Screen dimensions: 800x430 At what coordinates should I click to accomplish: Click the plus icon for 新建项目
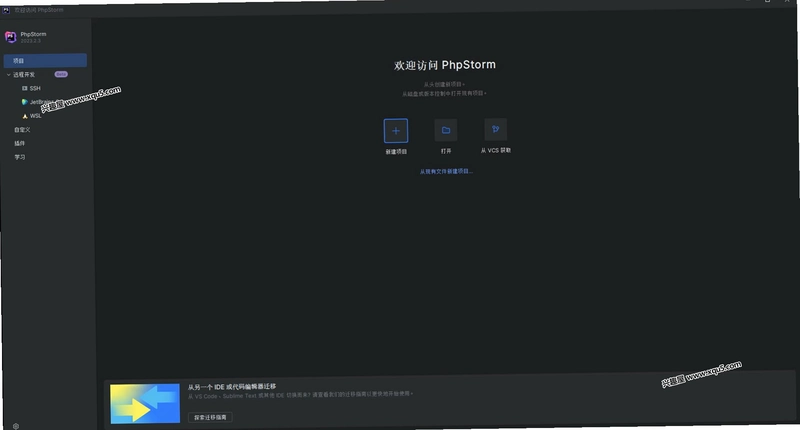[x=396, y=131]
